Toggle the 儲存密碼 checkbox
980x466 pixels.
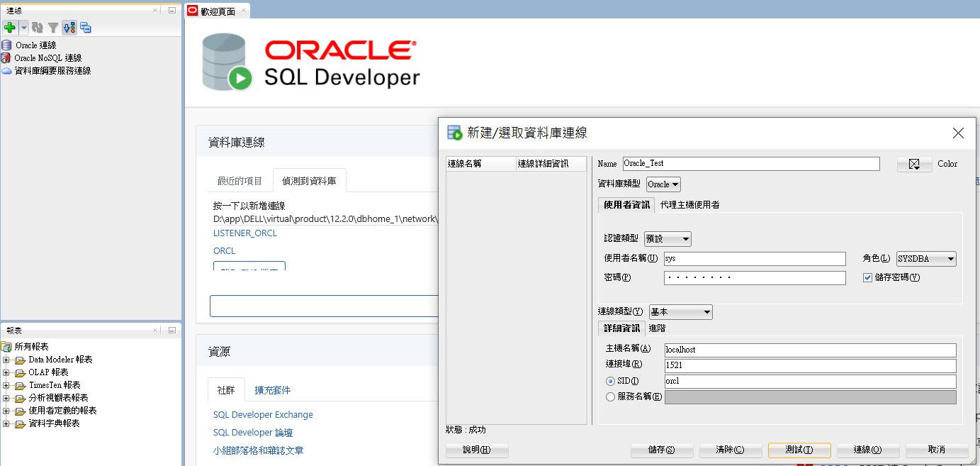pyautogui.click(x=867, y=277)
